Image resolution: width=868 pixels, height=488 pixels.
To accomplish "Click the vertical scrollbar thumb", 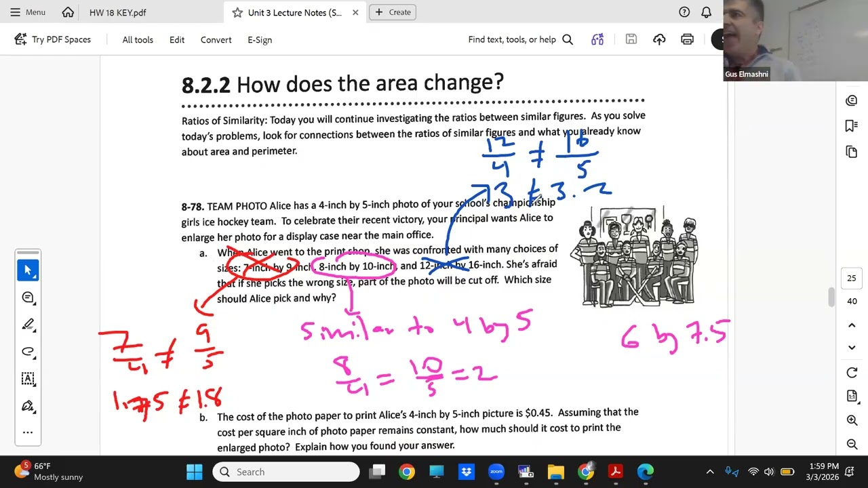I will pyautogui.click(x=831, y=297).
